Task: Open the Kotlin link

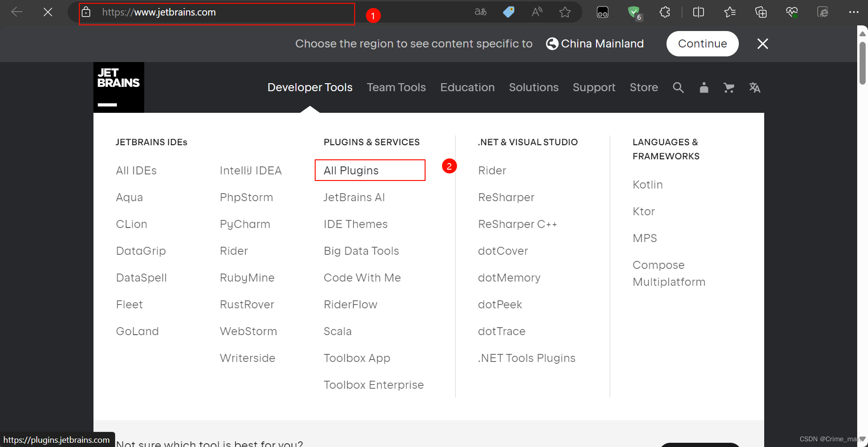Action: pos(648,185)
